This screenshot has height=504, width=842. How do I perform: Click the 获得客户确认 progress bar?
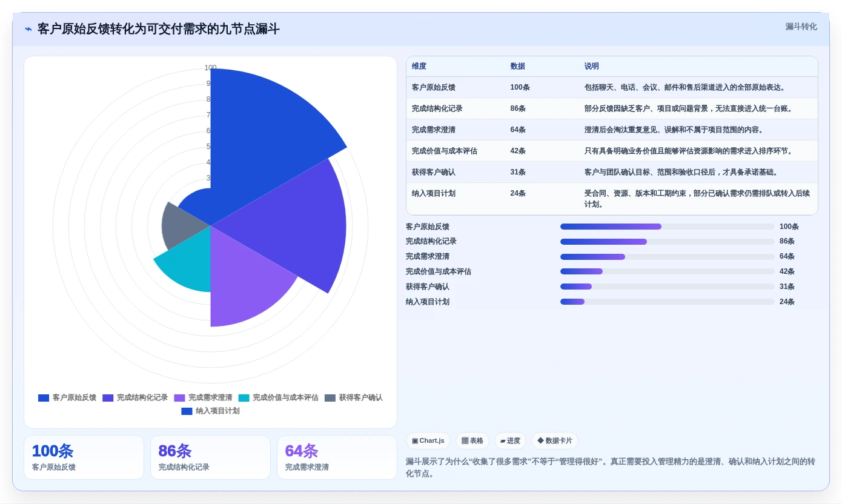(667, 287)
